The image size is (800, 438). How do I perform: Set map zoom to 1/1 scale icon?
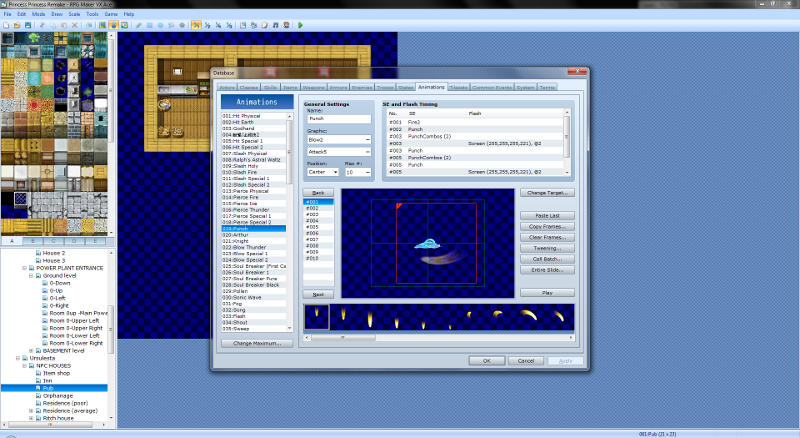coord(196,24)
